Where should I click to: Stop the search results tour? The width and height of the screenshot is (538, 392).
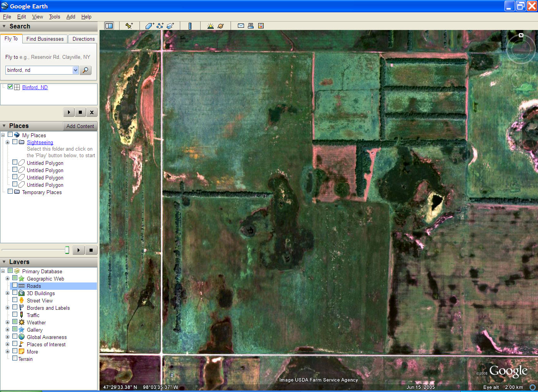[x=80, y=112]
